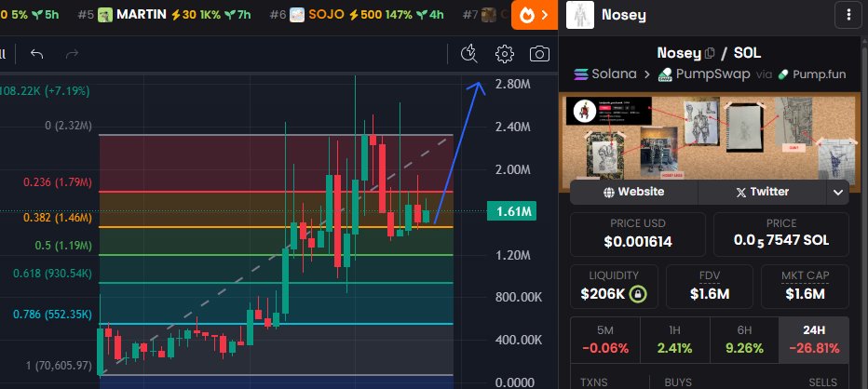This screenshot has height=389, width=868.
Task: Click the PRICE USD $0.001614 box
Action: (x=638, y=235)
